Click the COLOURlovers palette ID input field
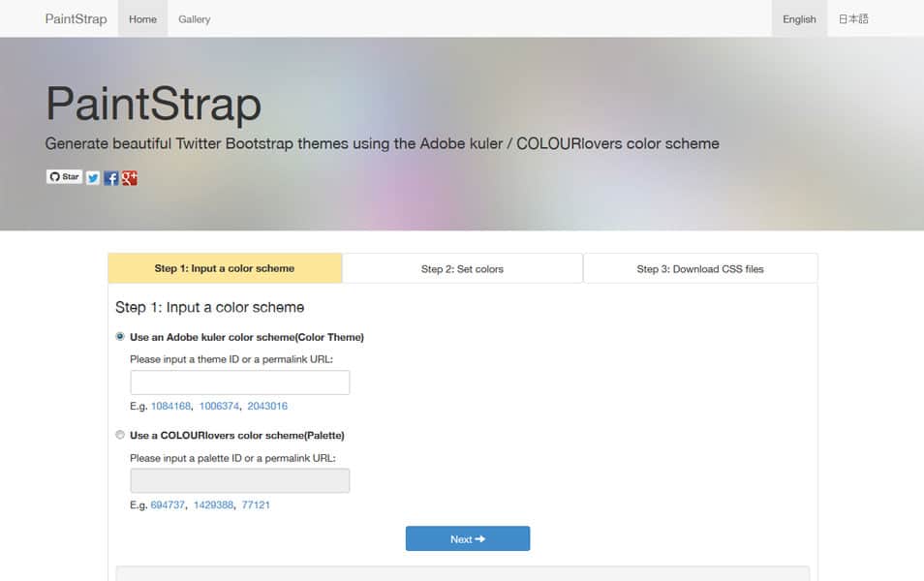The image size is (924, 581). tap(239, 480)
